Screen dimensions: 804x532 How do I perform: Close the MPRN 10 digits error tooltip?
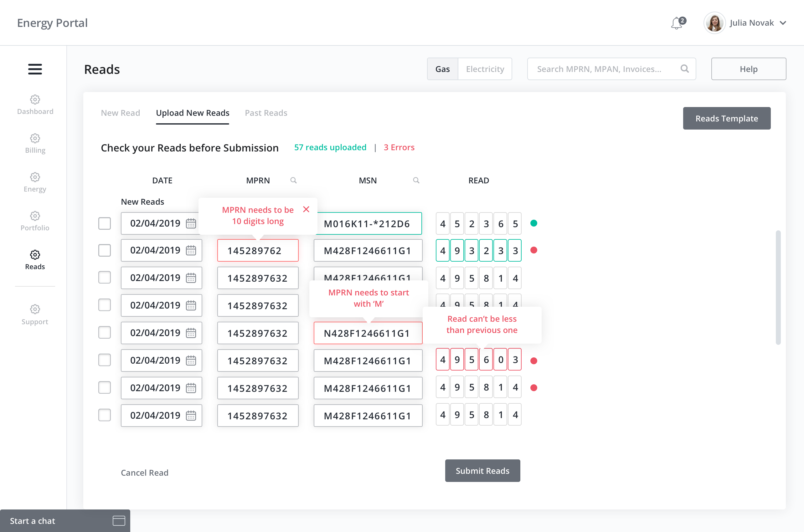pyautogui.click(x=306, y=209)
